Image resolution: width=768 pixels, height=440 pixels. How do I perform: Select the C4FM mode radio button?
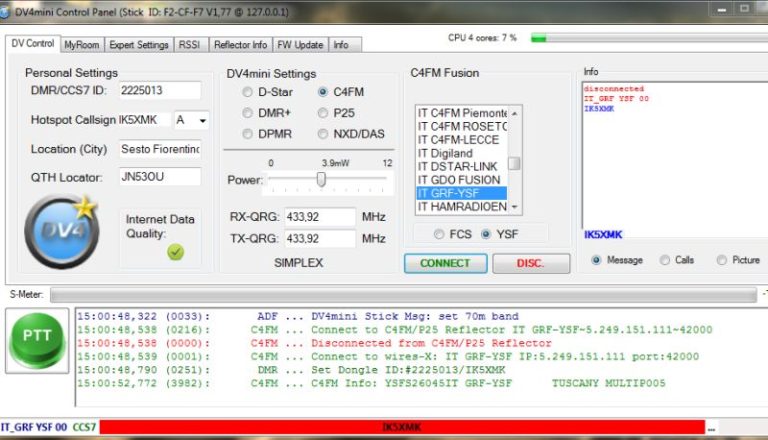click(x=323, y=92)
